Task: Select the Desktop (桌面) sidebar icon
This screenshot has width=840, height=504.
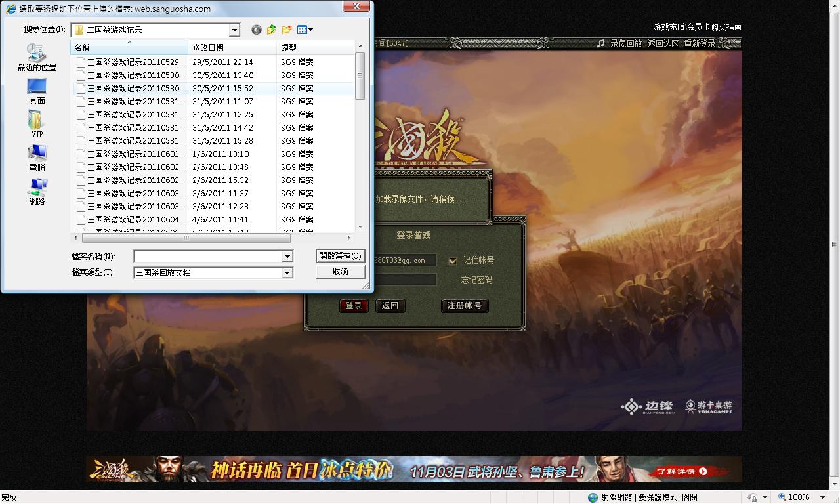Action: coord(37,91)
